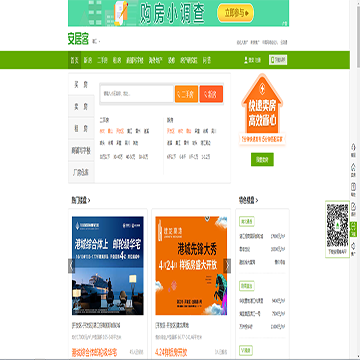The width and height of the screenshot is (360, 360).
Task: Click the calculator icon in the floating right strip
Action: click(x=354, y=188)
